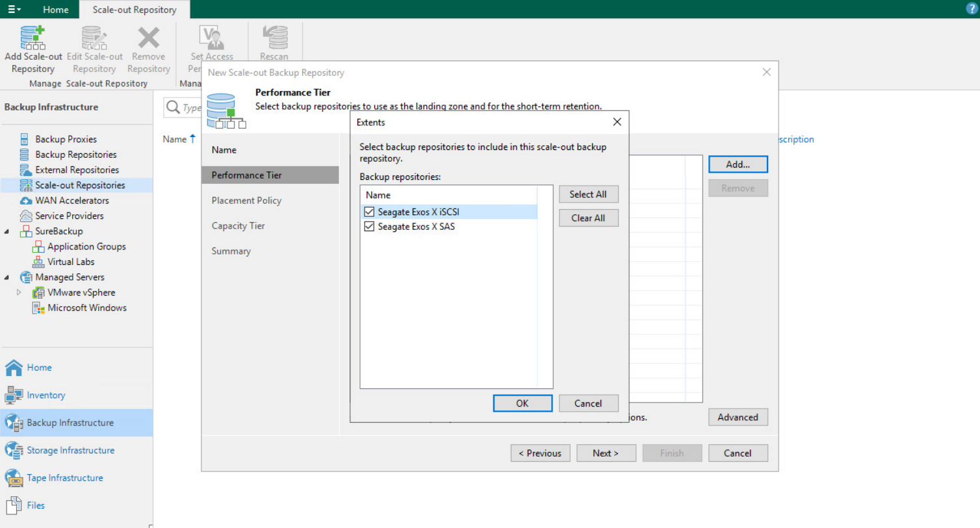Click the Clear All button
Screen dimensions: 980x528
pyautogui.click(x=587, y=218)
